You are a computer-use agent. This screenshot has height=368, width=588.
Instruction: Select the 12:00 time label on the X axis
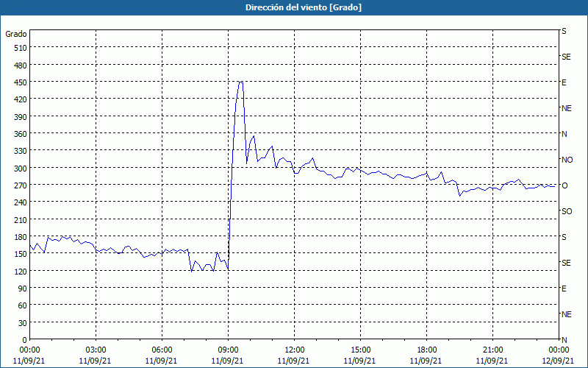click(295, 350)
